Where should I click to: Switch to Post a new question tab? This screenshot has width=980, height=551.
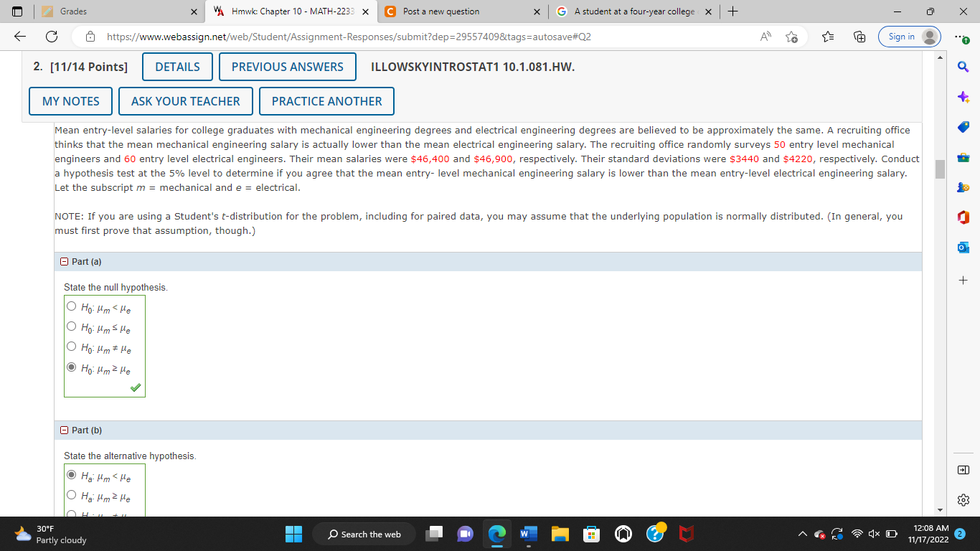click(462, 11)
